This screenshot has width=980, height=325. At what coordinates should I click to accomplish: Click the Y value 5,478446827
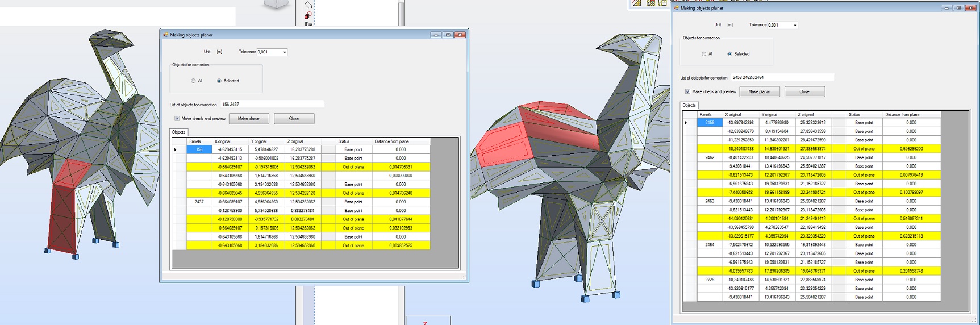[267, 149]
